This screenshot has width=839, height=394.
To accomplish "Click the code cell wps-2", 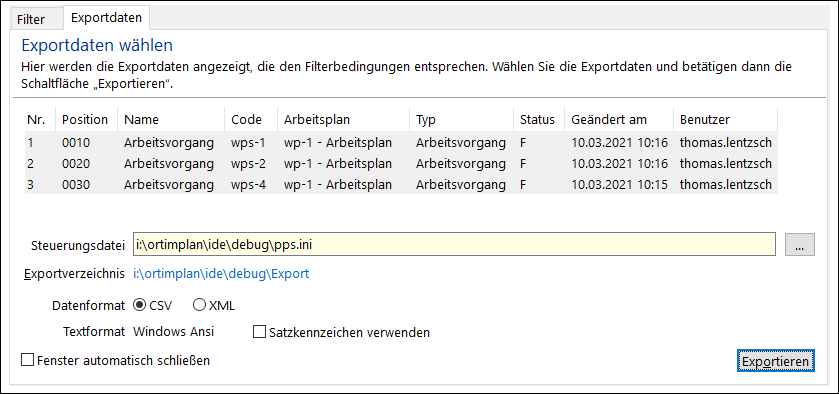I will 247,163.
